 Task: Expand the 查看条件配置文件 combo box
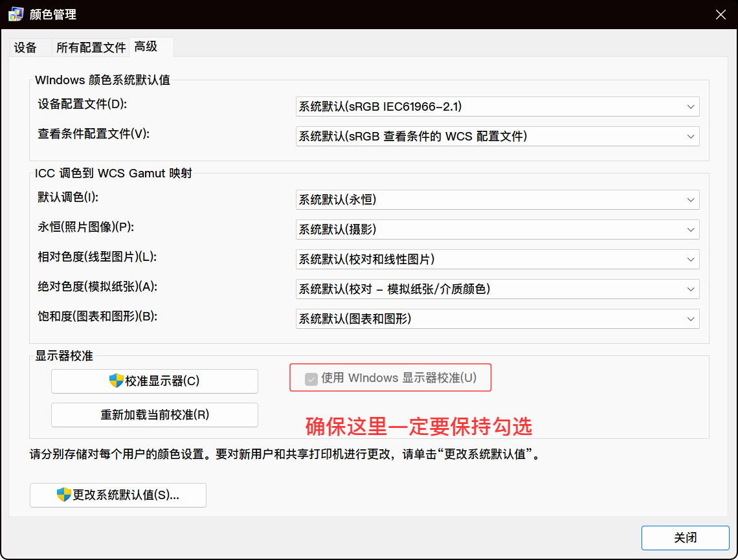click(497, 136)
